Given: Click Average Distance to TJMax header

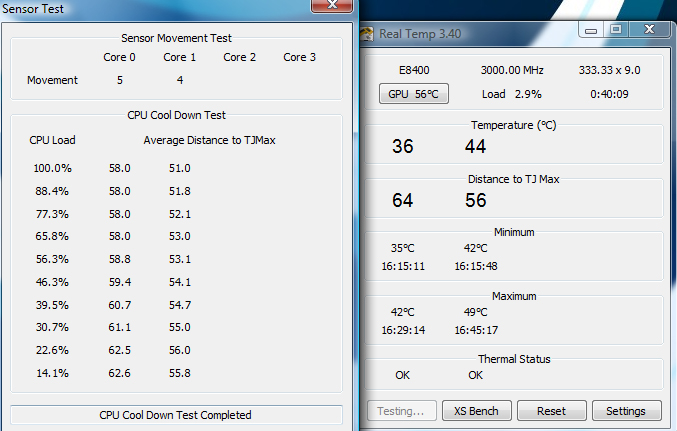Looking at the screenshot, I should 209,140.
